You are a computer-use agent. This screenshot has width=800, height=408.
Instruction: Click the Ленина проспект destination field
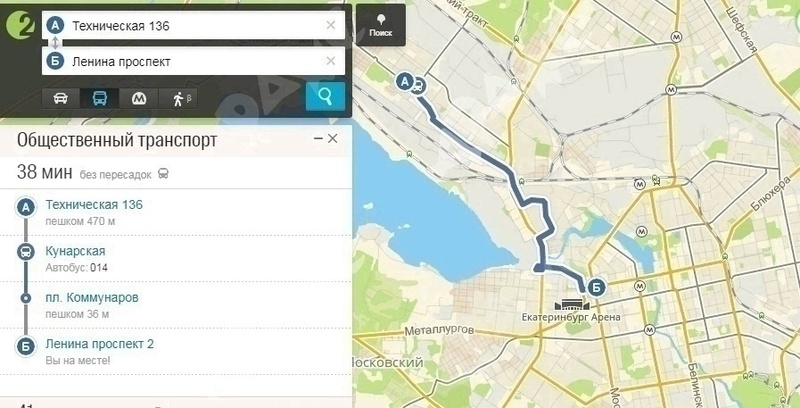tap(193, 61)
